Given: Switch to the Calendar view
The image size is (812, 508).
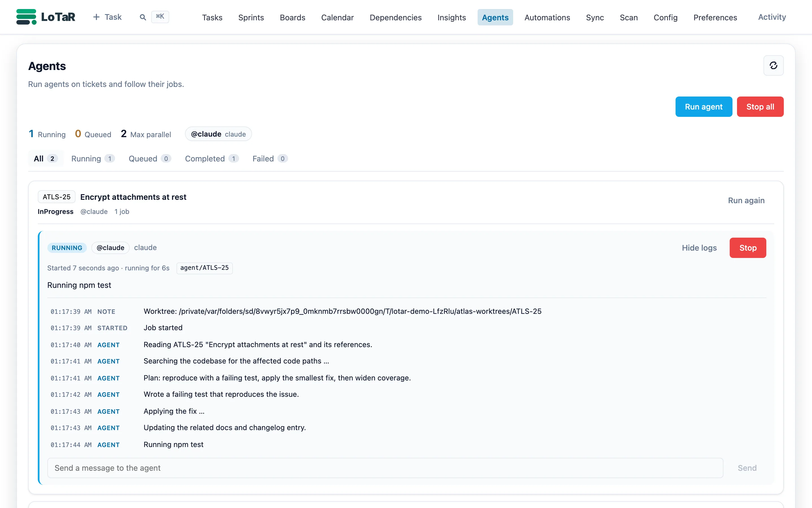Looking at the screenshot, I should click(x=337, y=17).
